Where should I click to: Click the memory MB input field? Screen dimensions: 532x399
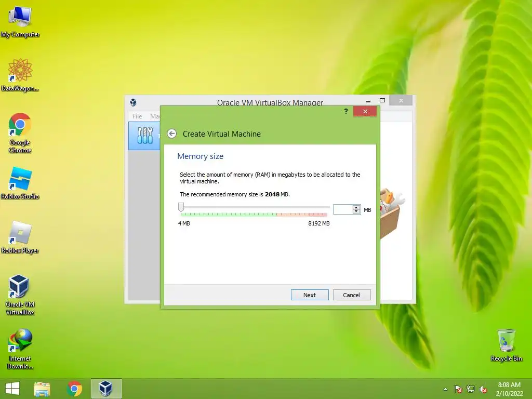pos(343,210)
